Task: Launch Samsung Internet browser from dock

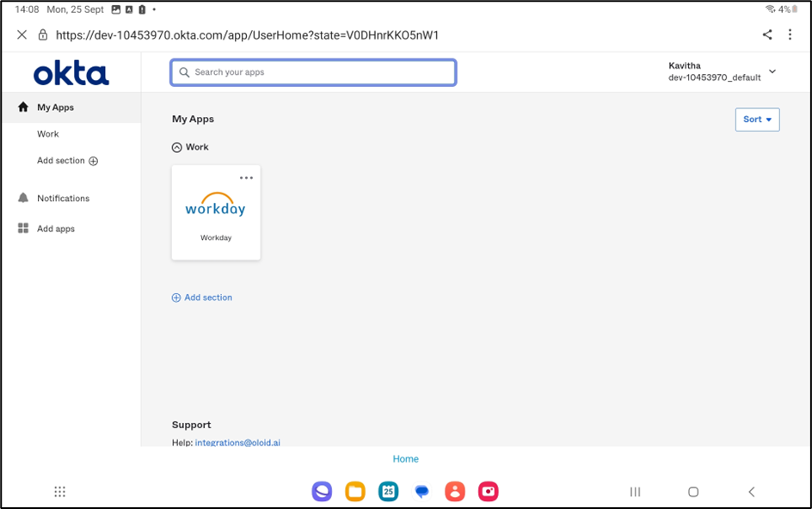Action: click(x=322, y=492)
